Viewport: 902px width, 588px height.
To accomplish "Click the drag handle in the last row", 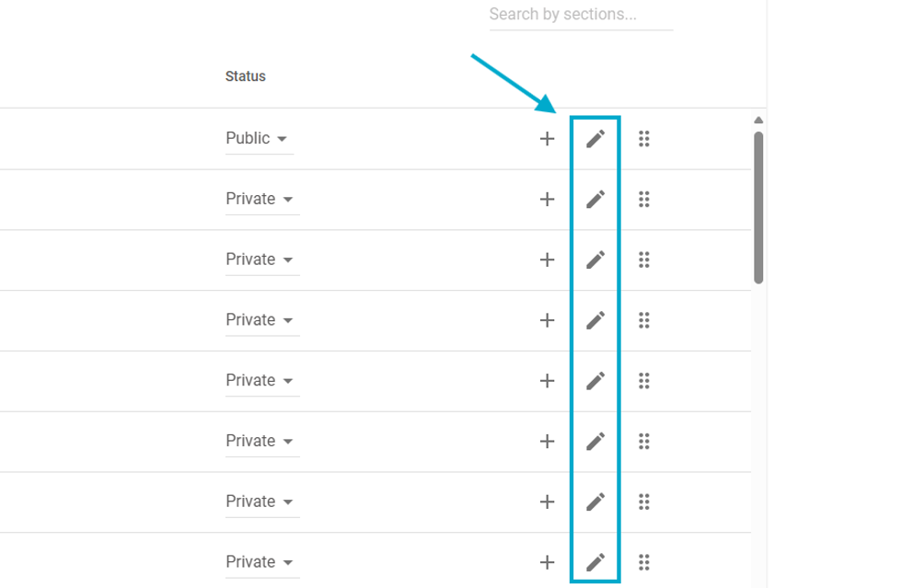I will (x=644, y=561).
